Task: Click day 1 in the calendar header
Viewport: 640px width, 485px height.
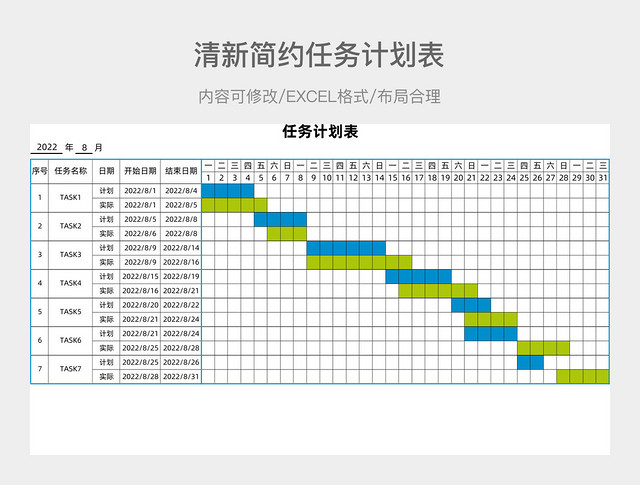Action: tap(208, 178)
